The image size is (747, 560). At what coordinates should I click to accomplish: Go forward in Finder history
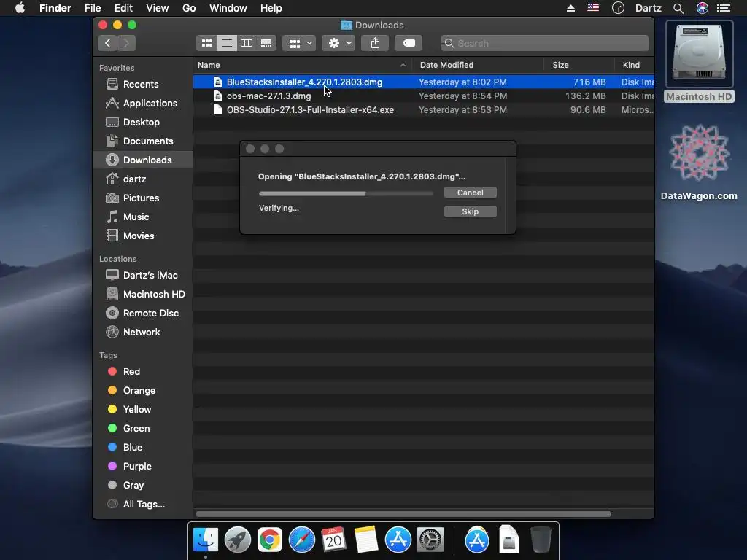(126, 43)
